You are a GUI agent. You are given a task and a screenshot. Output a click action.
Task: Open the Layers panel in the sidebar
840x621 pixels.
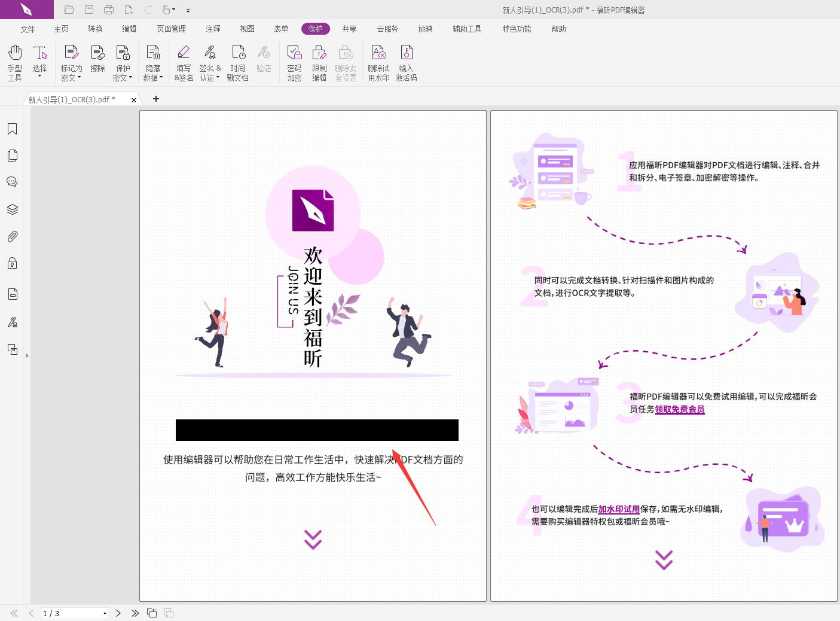tap(12, 209)
